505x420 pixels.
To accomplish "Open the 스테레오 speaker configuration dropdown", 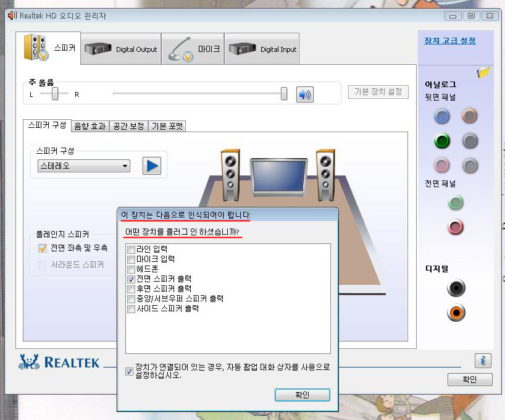I will [84, 166].
